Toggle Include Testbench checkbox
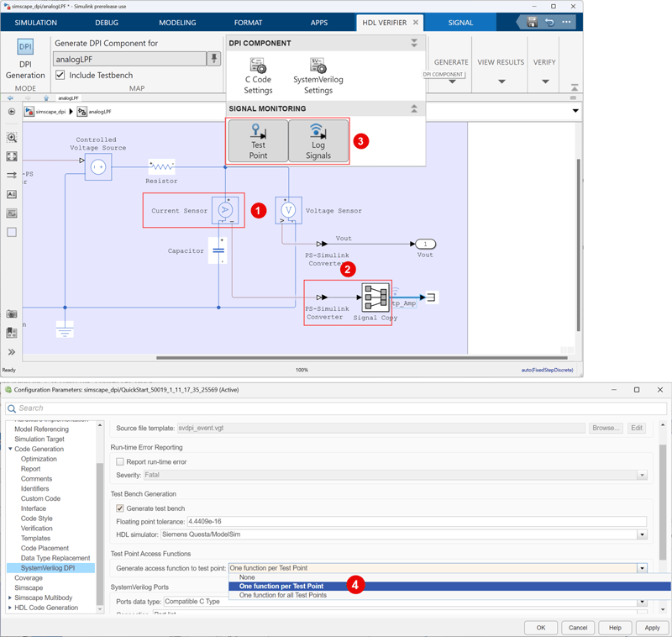This screenshot has width=672, height=637. point(60,75)
